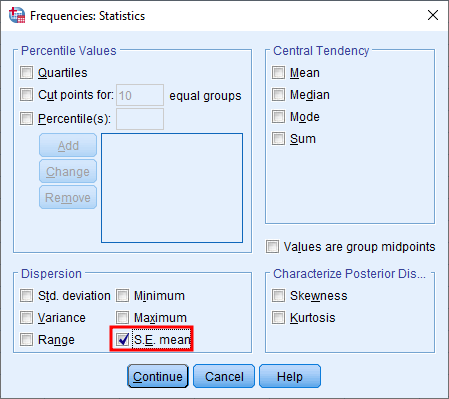Enable the Minimum checkbox
The height and width of the screenshot is (399, 449).
pyautogui.click(x=122, y=295)
